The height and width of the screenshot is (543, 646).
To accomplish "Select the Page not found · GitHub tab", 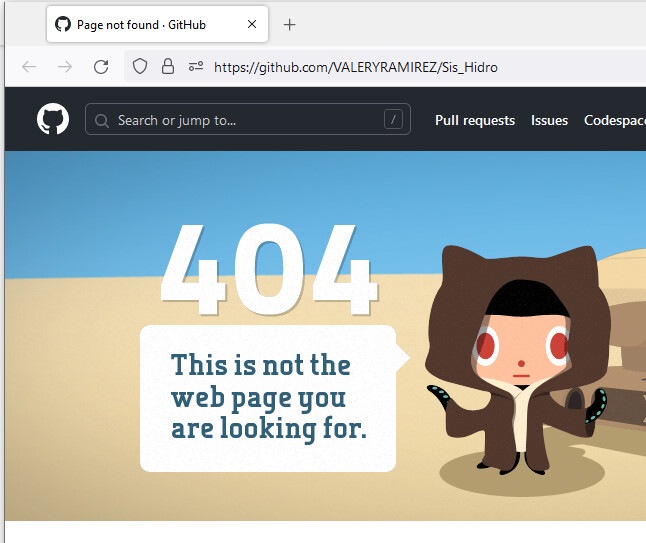I will pos(157,24).
